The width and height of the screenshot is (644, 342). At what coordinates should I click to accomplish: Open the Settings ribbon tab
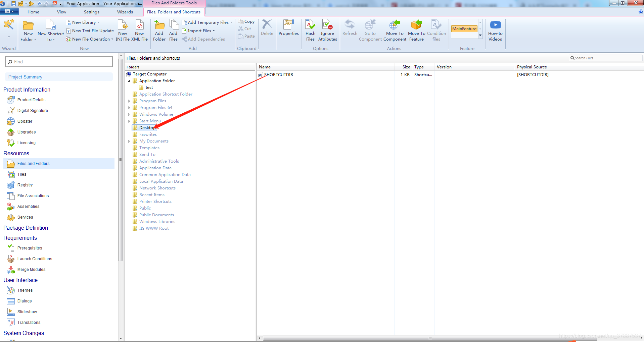pos(91,12)
